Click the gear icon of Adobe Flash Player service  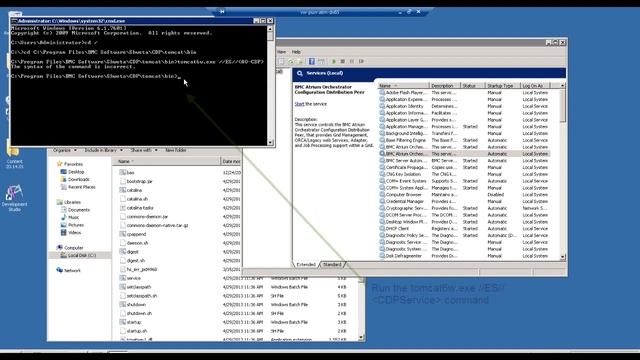[382, 93]
